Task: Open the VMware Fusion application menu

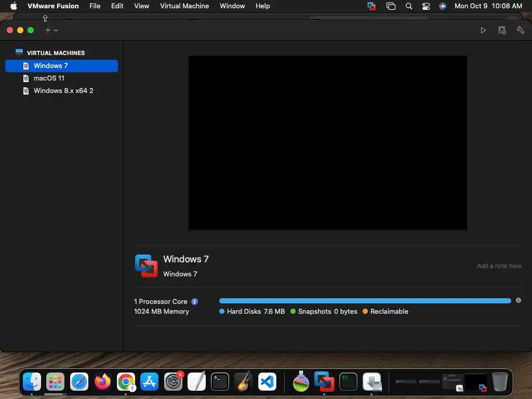Action: pyautogui.click(x=53, y=6)
